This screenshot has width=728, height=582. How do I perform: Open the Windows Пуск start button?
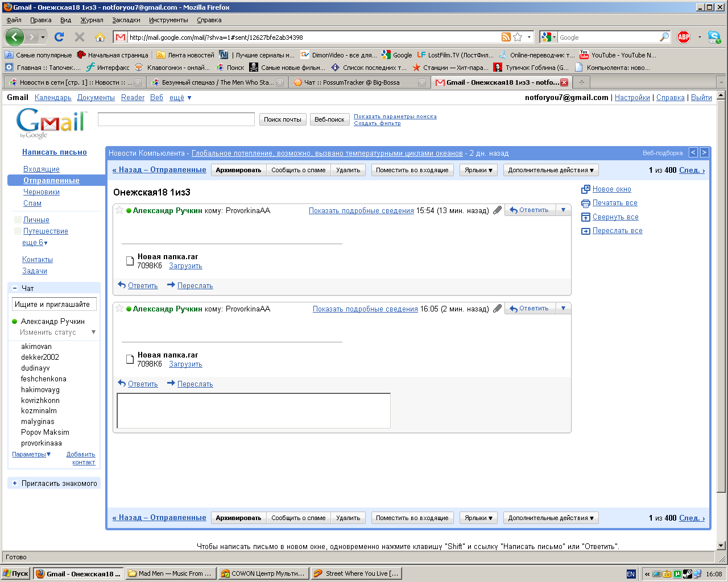coord(16,573)
